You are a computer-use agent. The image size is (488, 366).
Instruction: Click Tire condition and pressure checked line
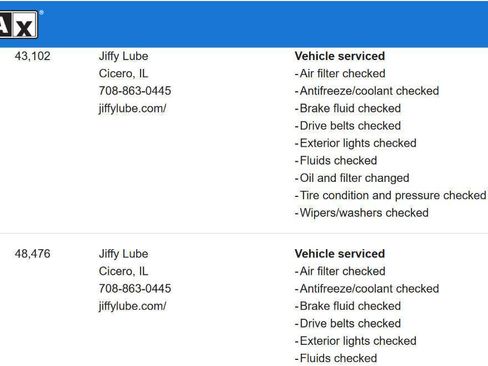390,195
